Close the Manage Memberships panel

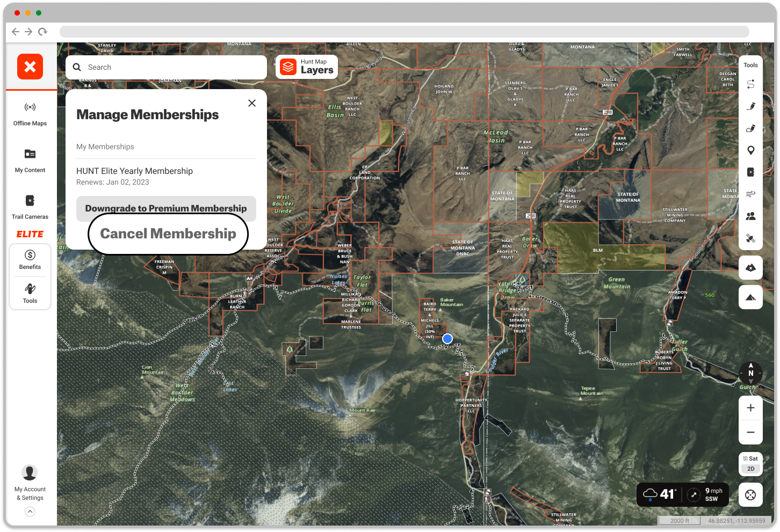pyautogui.click(x=252, y=103)
